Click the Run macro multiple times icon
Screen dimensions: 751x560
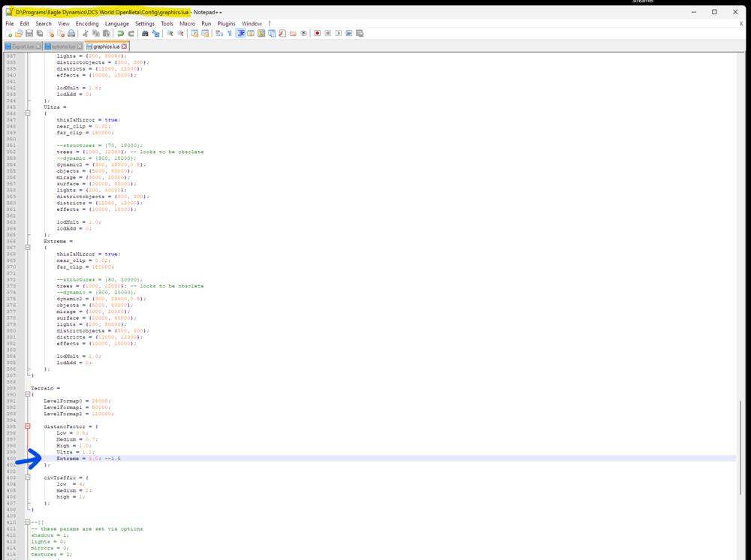349,33
